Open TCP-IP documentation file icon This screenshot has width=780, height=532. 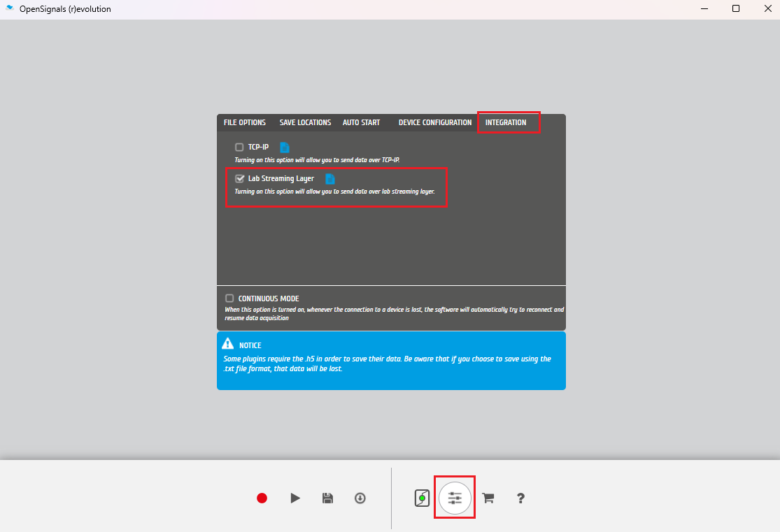tap(285, 148)
